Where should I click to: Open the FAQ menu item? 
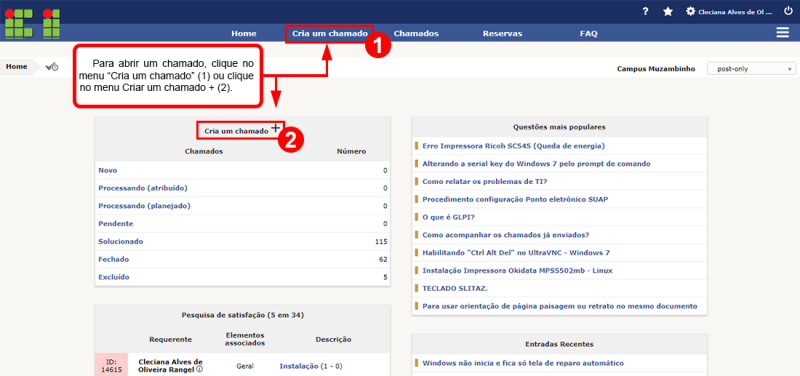[x=588, y=34]
